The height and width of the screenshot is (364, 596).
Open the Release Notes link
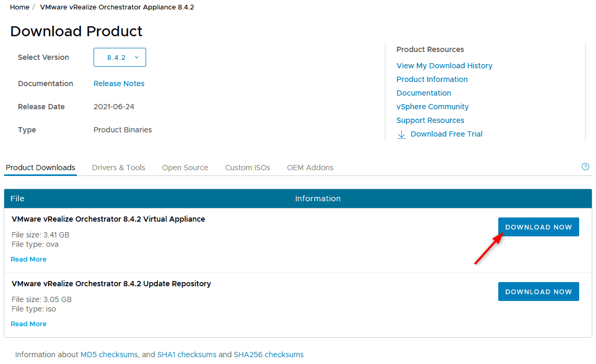pyautogui.click(x=119, y=84)
